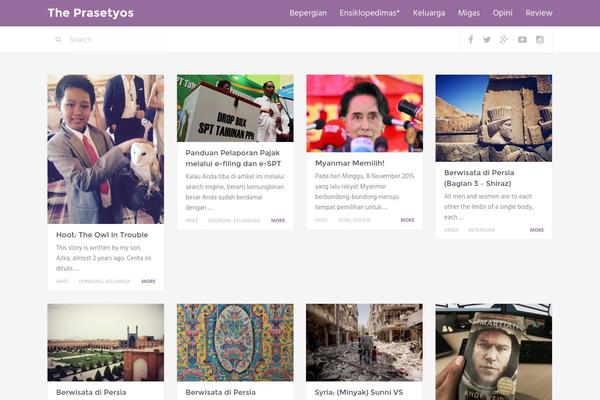Click MORE on the Myanmar Memilih post
This screenshot has height=400, width=600.
click(407, 220)
